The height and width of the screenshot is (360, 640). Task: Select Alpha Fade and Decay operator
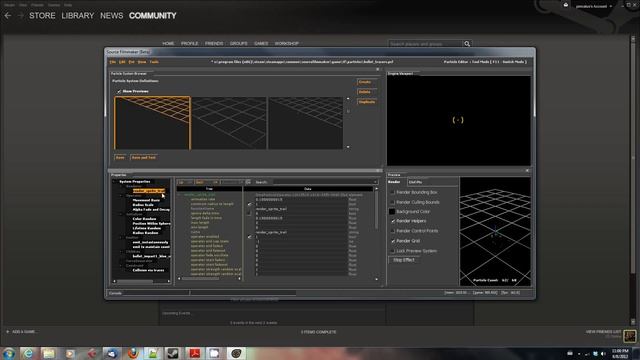point(151,209)
